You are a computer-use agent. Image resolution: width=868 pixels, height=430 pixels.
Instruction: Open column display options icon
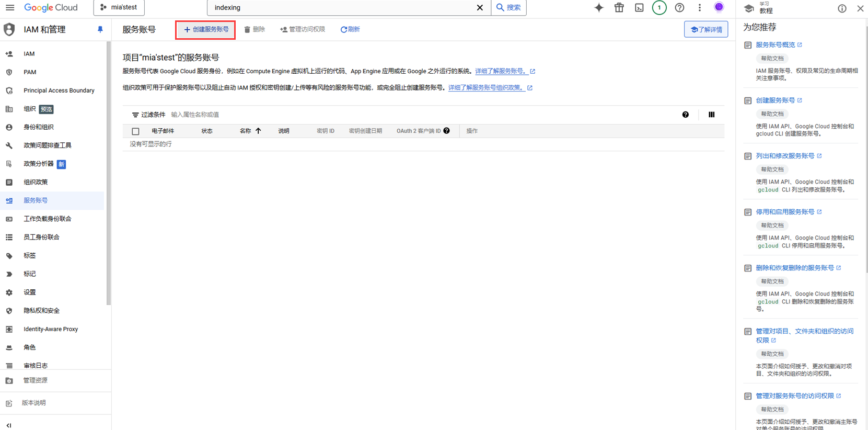(711, 115)
